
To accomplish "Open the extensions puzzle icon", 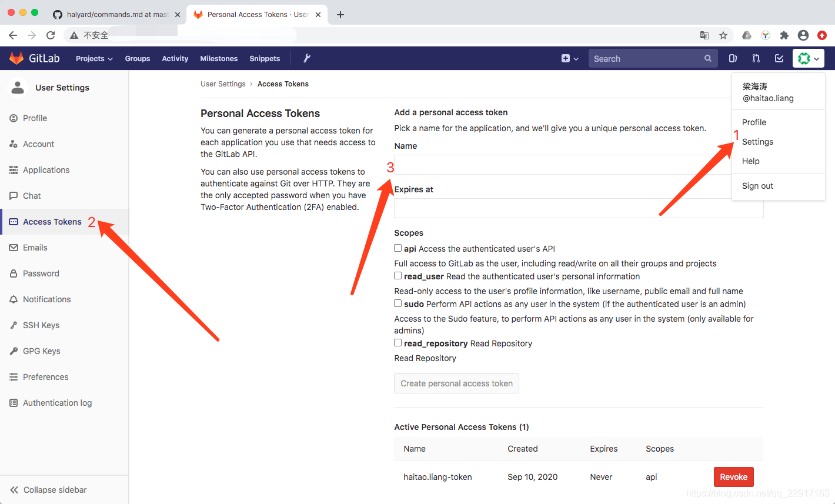I will pyautogui.click(x=784, y=35).
